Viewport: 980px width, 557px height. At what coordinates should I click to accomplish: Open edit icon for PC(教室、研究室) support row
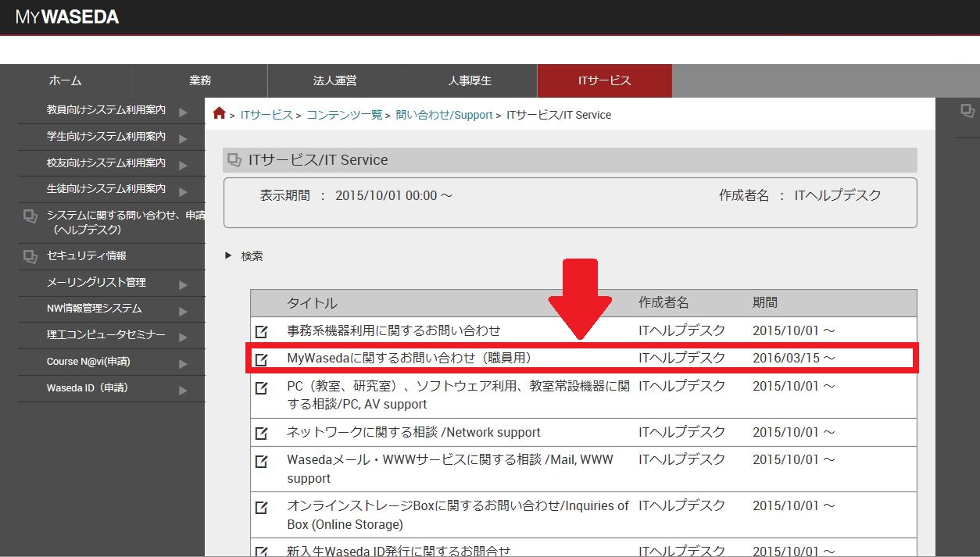(x=262, y=387)
